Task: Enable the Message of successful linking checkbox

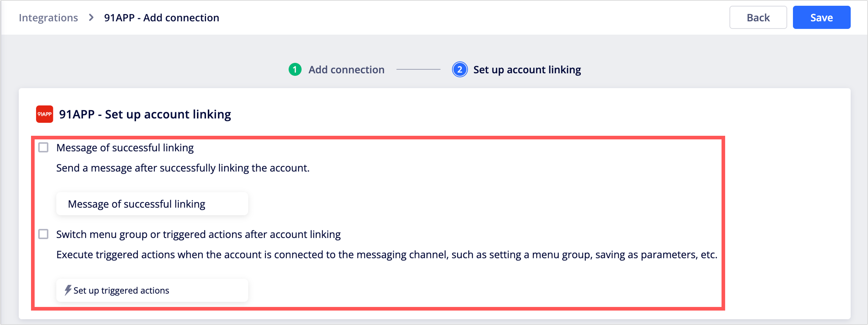Action: coord(43,147)
